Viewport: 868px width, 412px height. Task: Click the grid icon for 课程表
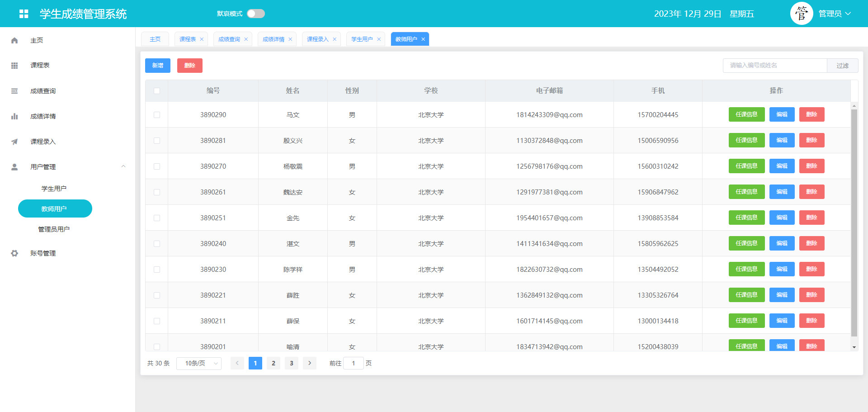tap(14, 66)
